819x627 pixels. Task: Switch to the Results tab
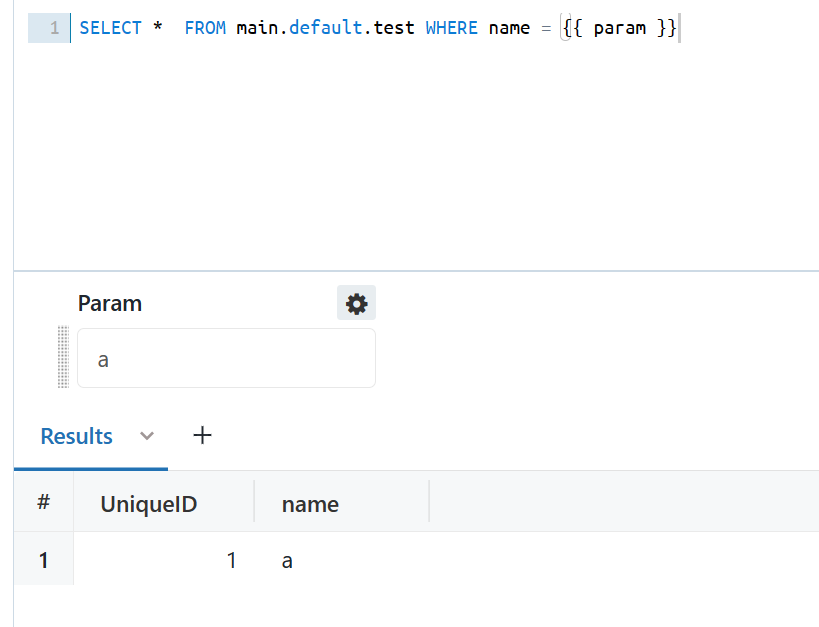click(76, 436)
